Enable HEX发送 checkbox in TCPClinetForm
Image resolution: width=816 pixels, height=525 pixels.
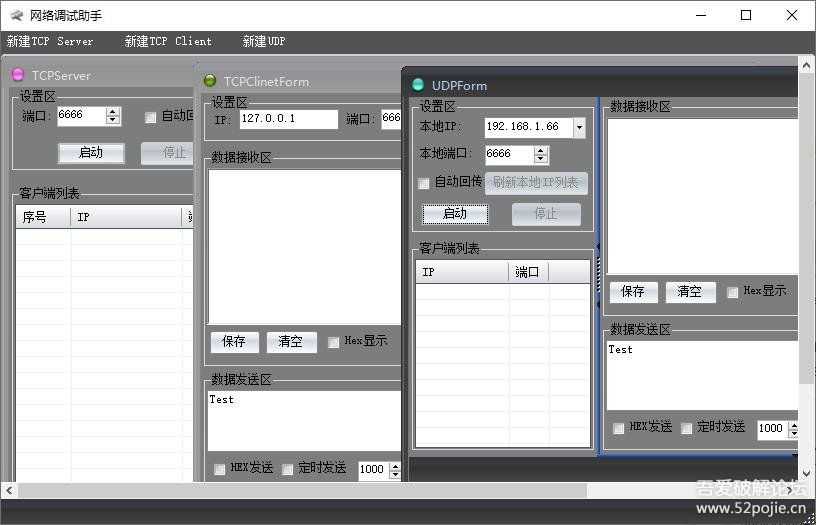pyautogui.click(x=220, y=469)
